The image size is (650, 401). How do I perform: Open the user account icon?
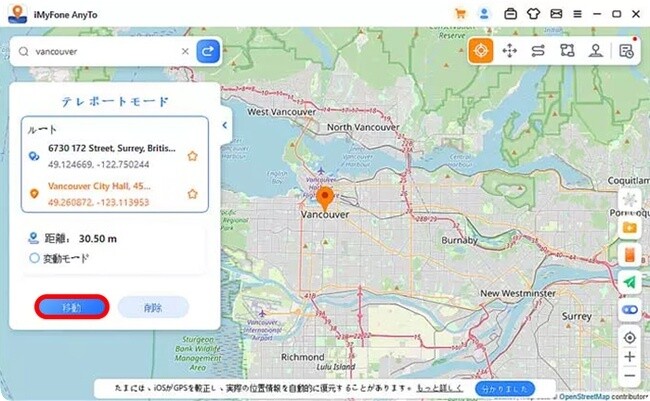coord(484,14)
